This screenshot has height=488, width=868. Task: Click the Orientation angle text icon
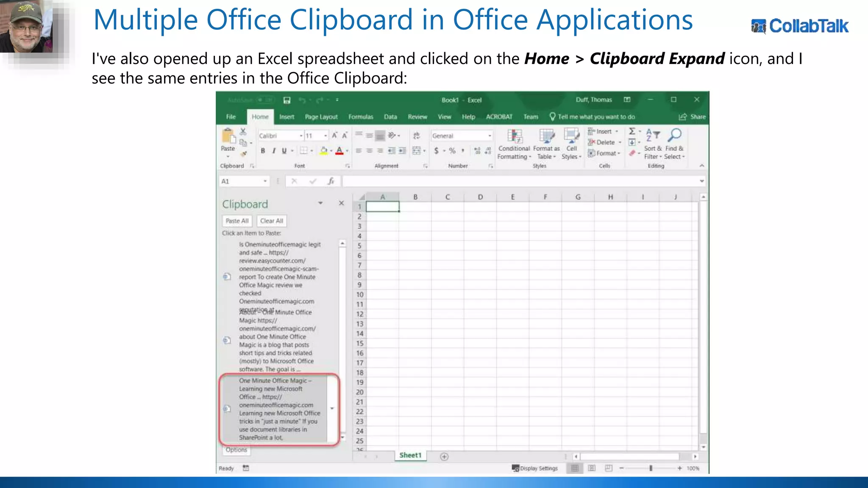coord(392,136)
